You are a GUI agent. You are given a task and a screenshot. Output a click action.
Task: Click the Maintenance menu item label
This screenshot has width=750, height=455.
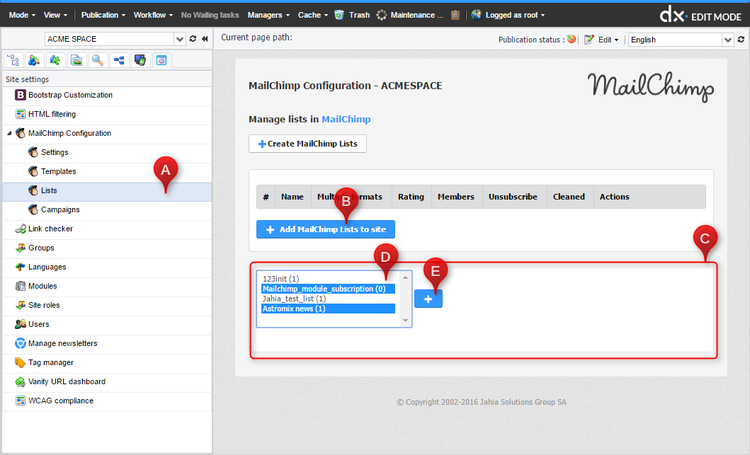click(x=417, y=15)
